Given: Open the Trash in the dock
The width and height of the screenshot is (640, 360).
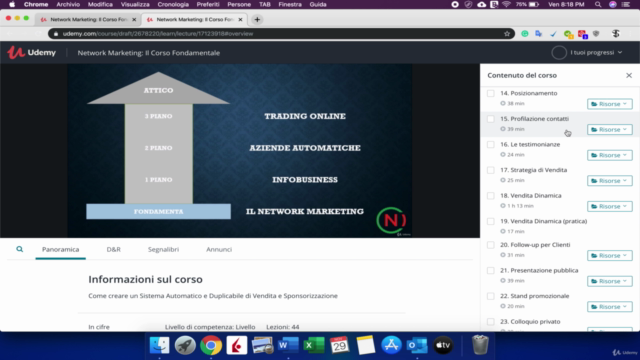Looking at the screenshot, I should [x=480, y=345].
